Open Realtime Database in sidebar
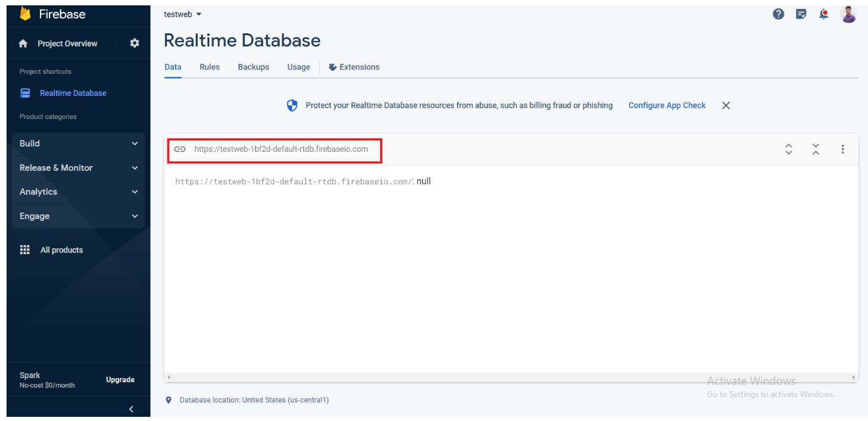This screenshot has width=868, height=421. [x=73, y=93]
